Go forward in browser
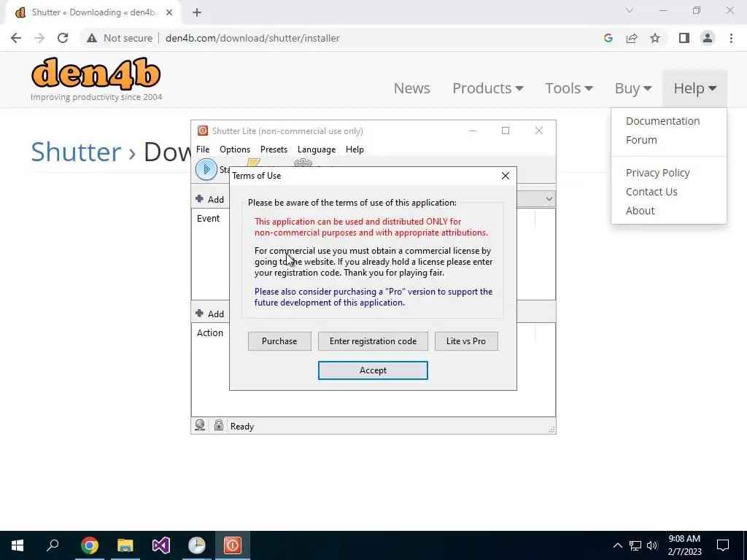The height and width of the screenshot is (560, 747). (39, 38)
